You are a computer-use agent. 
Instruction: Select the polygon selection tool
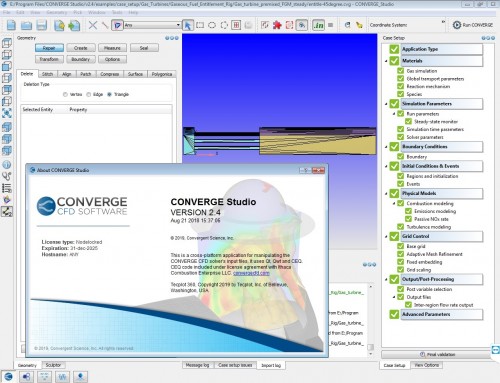point(224,25)
